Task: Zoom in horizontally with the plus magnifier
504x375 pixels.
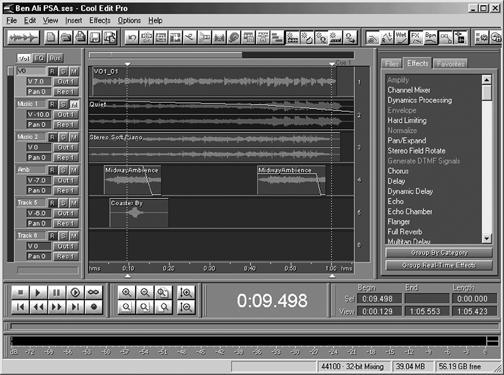Action: [x=126, y=292]
